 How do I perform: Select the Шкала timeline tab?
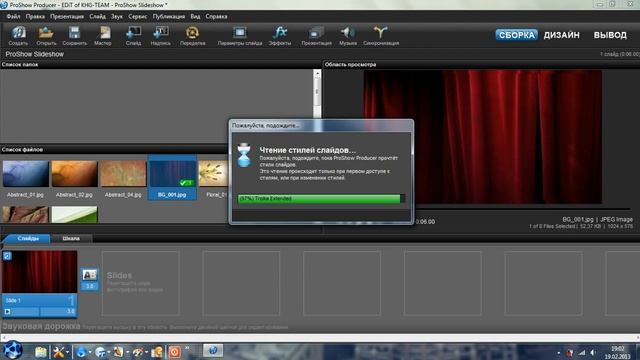[71, 238]
